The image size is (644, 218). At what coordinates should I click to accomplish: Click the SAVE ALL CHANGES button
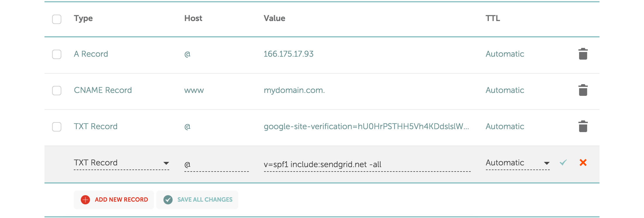click(198, 200)
